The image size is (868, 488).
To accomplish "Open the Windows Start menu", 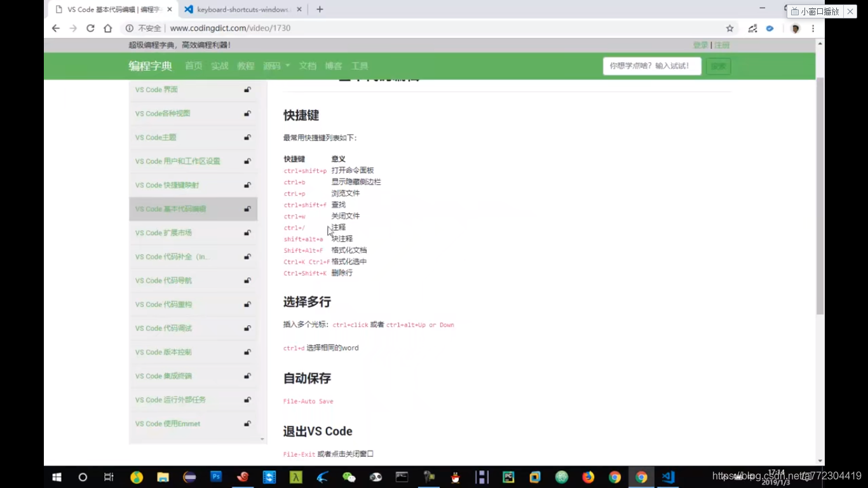I will pyautogui.click(x=56, y=477).
